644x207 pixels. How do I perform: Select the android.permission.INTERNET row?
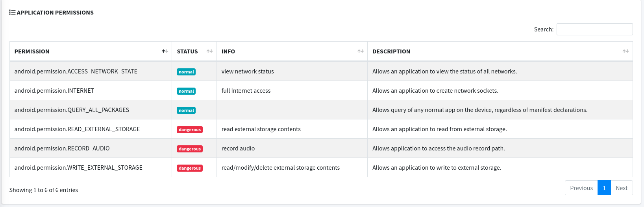pos(54,91)
